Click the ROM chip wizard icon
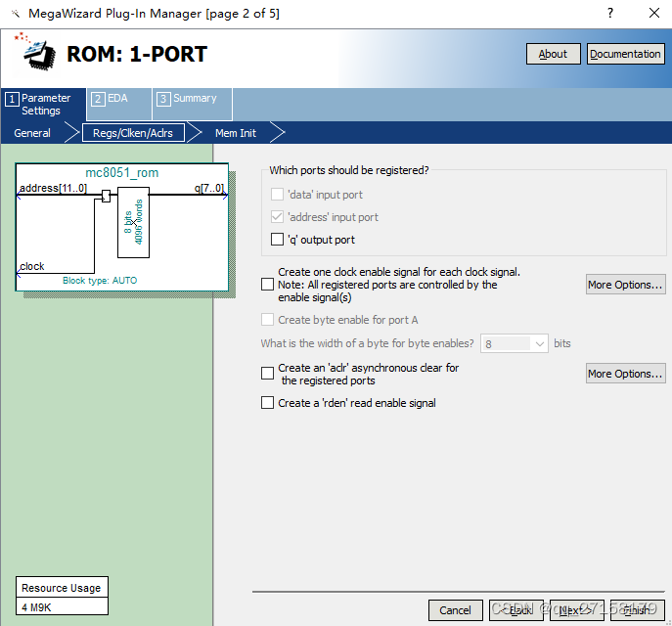This screenshot has height=626, width=672. coord(35,53)
